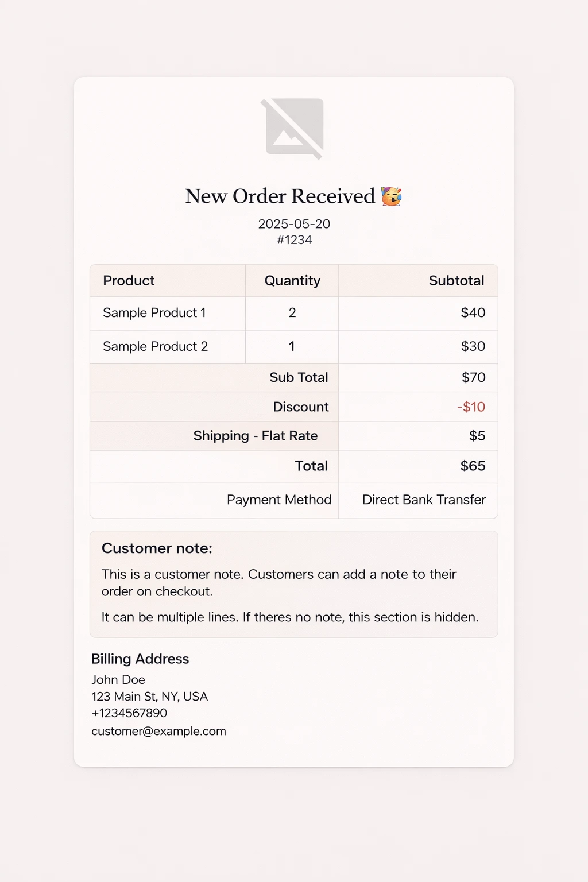Viewport: 588px width, 882px height.
Task: Open the customer@example.com email link
Action: [158, 732]
